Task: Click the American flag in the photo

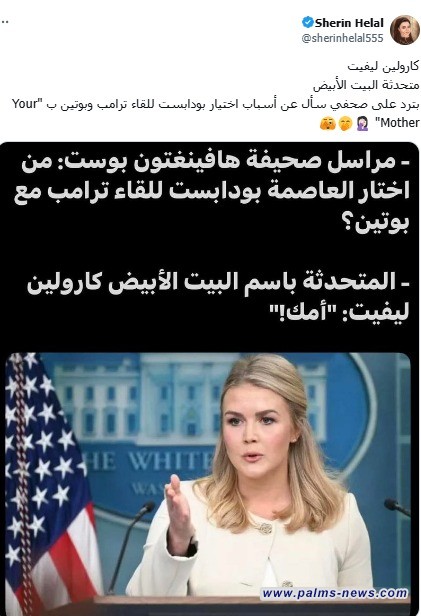Action: [x=49, y=481]
